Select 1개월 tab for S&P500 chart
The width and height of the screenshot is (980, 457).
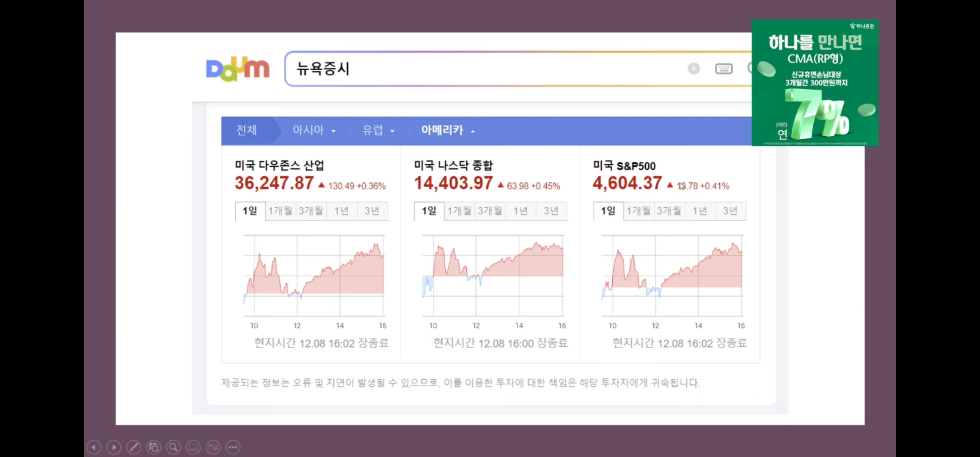click(x=639, y=211)
